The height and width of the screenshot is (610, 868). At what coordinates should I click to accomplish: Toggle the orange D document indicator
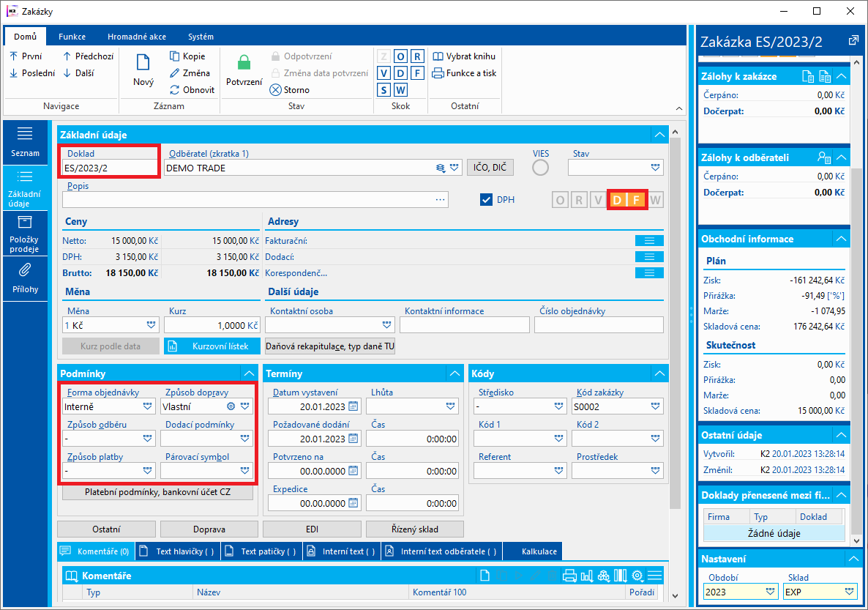coord(617,200)
